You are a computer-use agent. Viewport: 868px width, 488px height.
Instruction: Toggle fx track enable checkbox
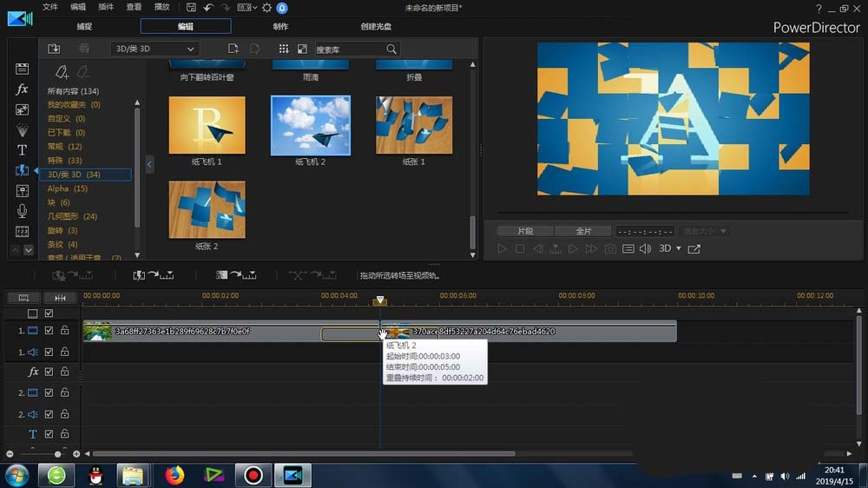49,372
